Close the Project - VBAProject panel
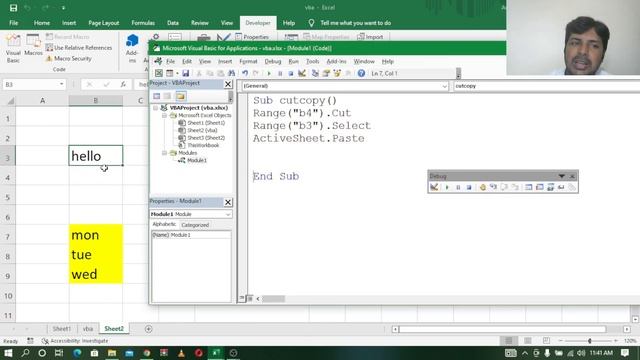 coord(228,84)
